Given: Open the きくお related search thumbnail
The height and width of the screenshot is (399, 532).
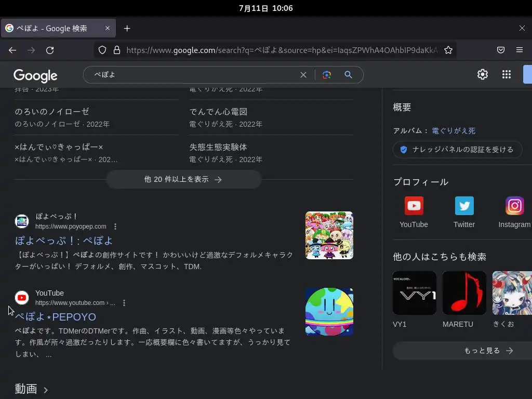Looking at the screenshot, I should 512,293.
